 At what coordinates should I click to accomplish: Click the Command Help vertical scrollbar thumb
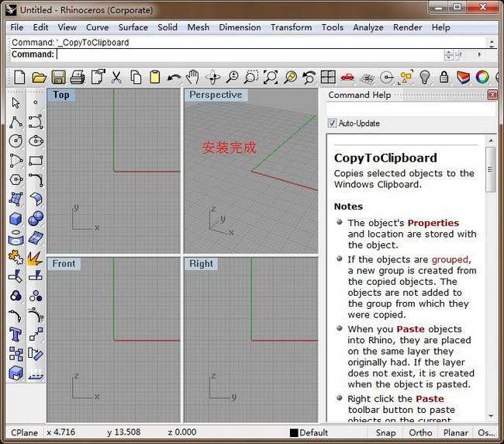pyautogui.click(x=491, y=169)
